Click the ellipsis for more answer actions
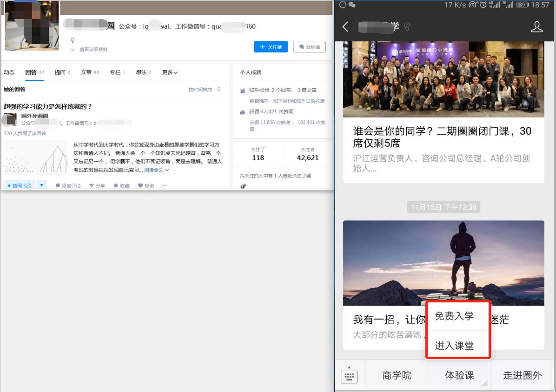The width and height of the screenshot is (556, 392). click(x=165, y=185)
